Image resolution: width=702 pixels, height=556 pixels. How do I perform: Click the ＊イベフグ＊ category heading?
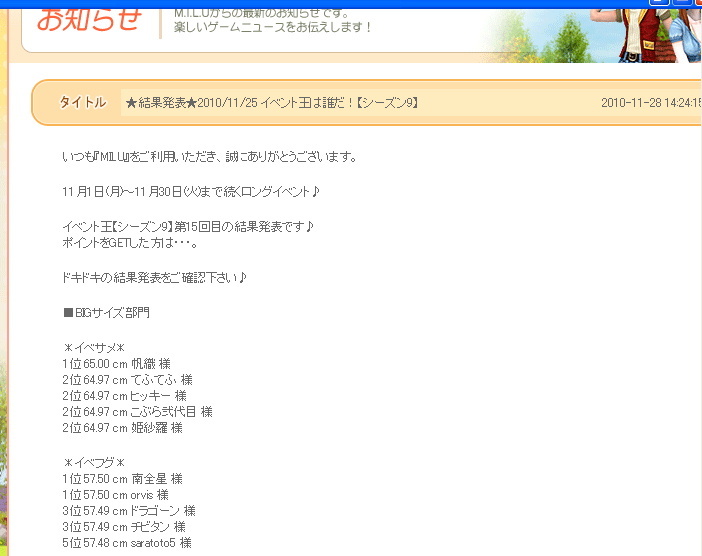point(93,462)
